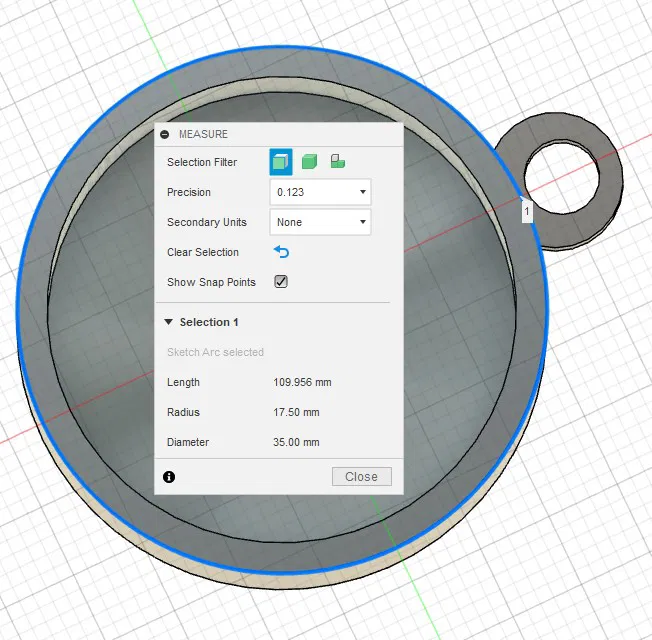The width and height of the screenshot is (652, 640).
Task: Select the component selection filter icon
Action: point(338,161)
